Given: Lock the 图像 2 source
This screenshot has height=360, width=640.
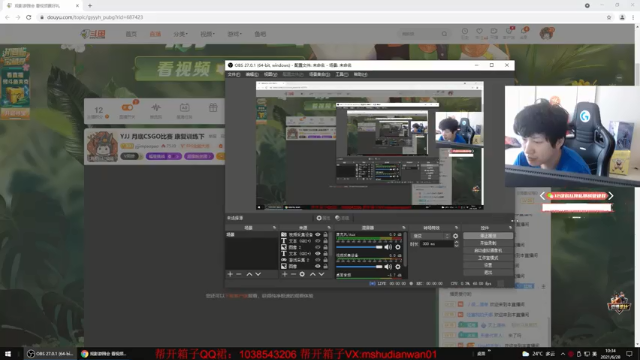Looking at the screenshot, I should pyautogui.click(x=325, y=247).
